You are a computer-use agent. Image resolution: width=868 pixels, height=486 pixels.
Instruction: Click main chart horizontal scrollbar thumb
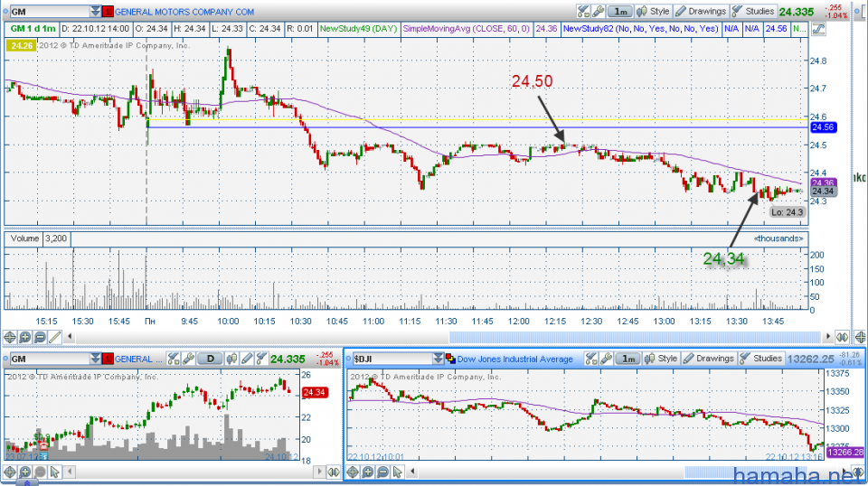click(x=635, y=336)
